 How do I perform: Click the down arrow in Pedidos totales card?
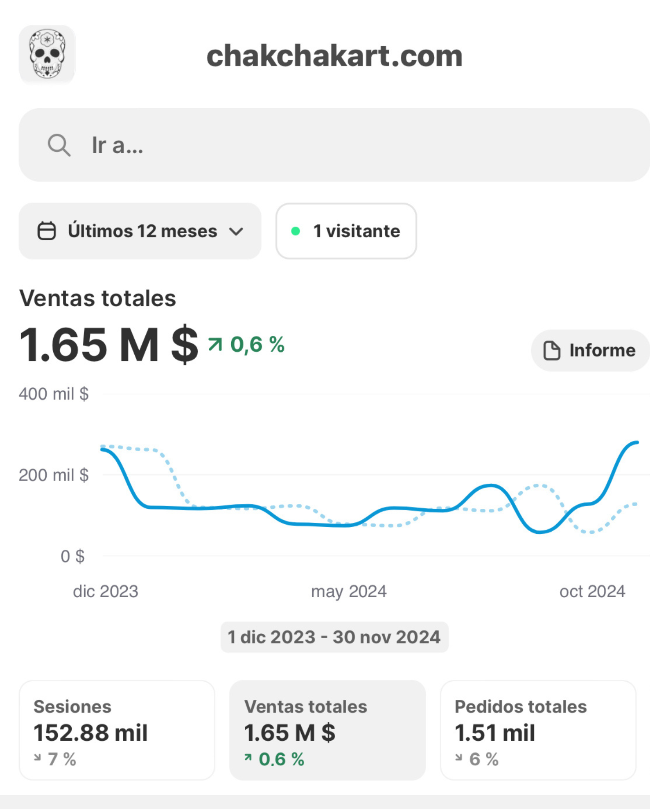click(459, 757)
